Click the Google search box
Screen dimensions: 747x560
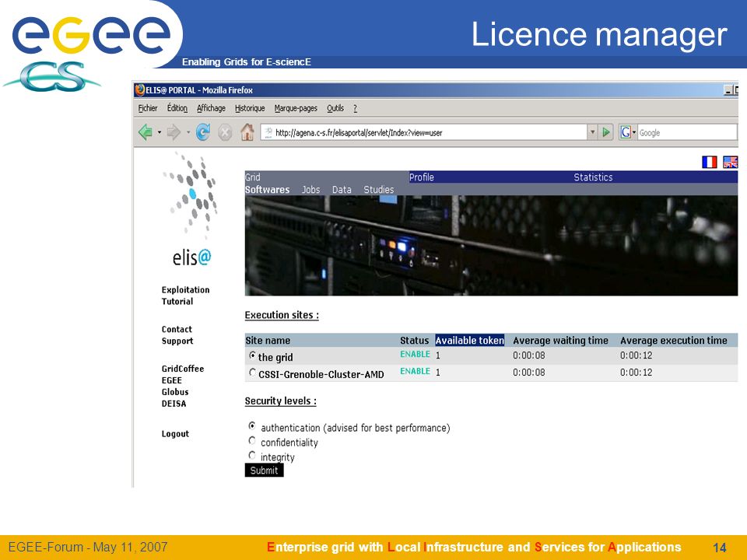point(687,132)
